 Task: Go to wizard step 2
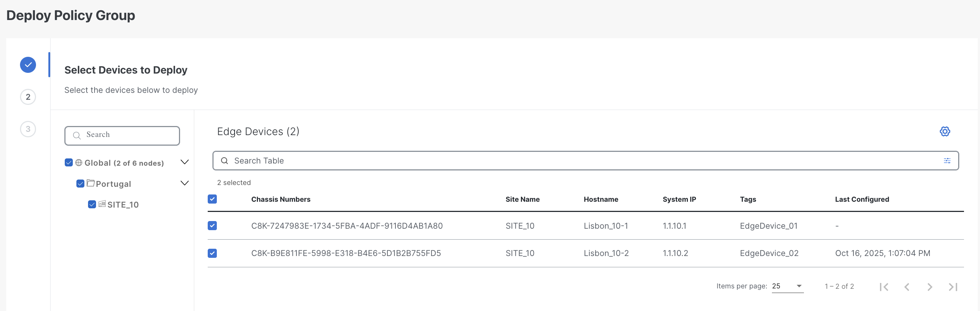pyautogui.click(x=28, y=97)
